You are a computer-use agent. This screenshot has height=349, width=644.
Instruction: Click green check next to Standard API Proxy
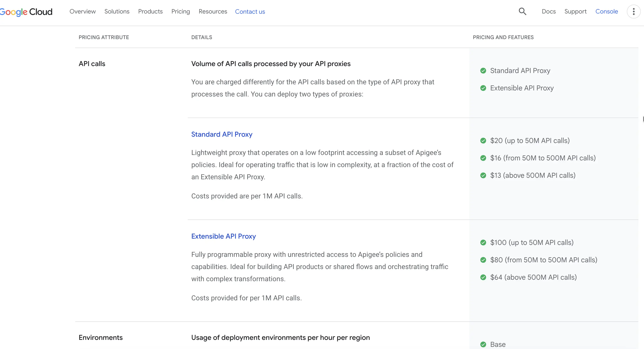coord(483,71)
